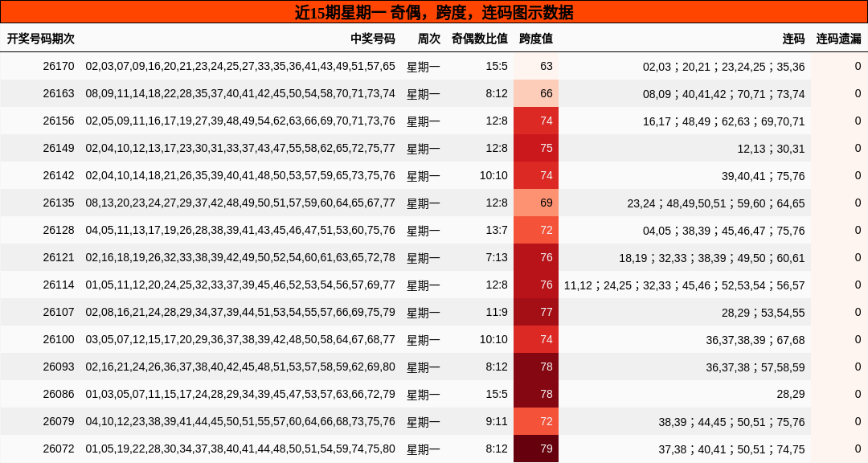Select issue number 26128

[x=59, y=231]
